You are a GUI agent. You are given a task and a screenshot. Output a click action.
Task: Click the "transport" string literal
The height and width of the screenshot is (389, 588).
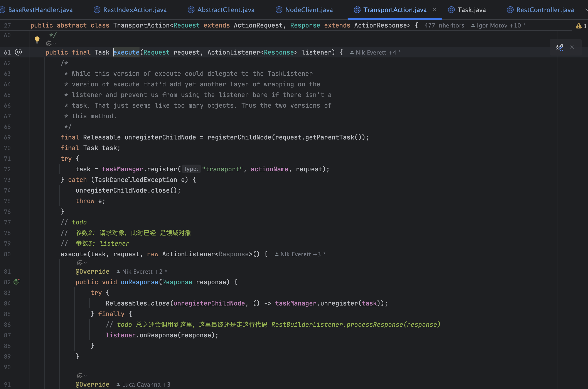coord(222,169)
